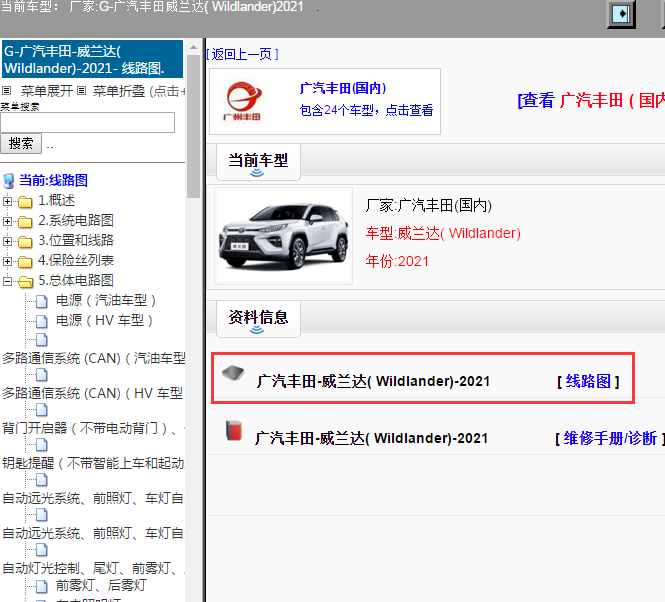Open the 当前车型 tab

[x=258, y=162]
